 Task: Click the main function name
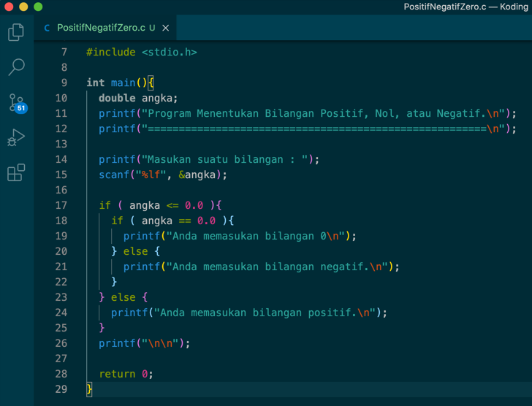click(x=123, y=83)
